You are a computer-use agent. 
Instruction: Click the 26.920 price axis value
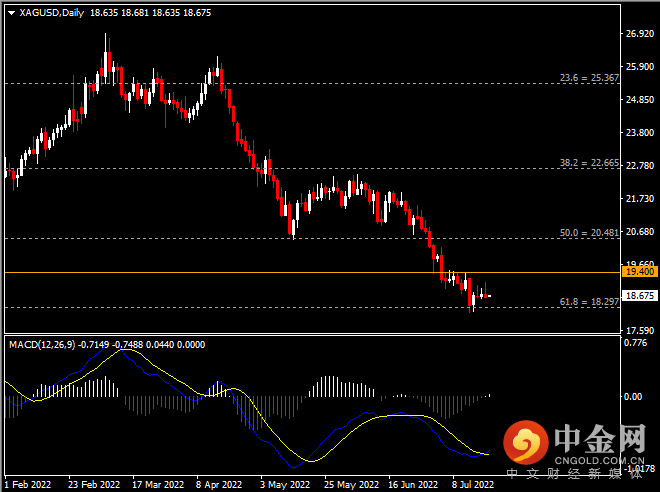(640, 34)
